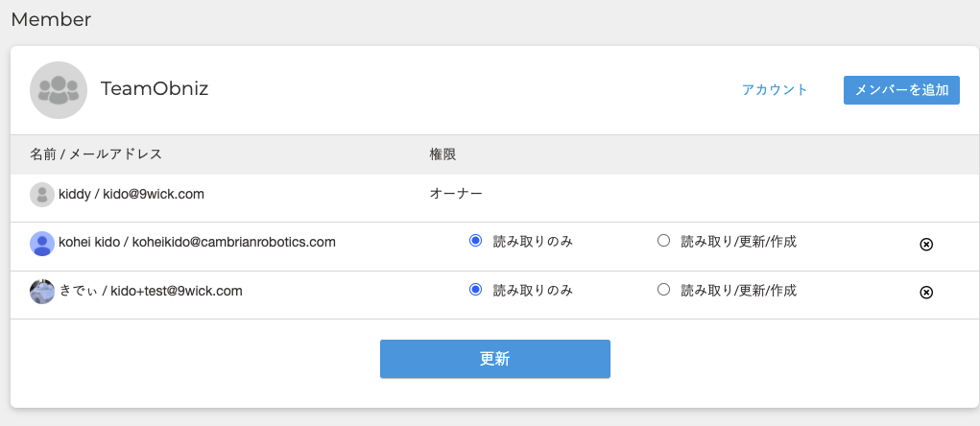Click the 名前 / メールアドレス column header
980x426 pixels.
coord(96,154)
